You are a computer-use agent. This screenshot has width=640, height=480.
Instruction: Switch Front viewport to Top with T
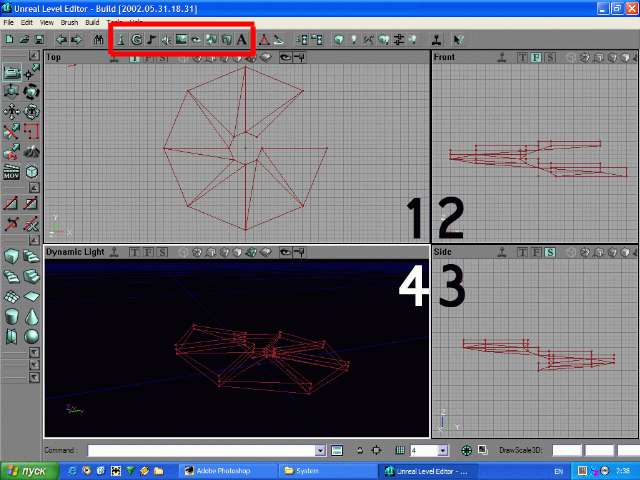pyautogui.click(x=522, y=58)
